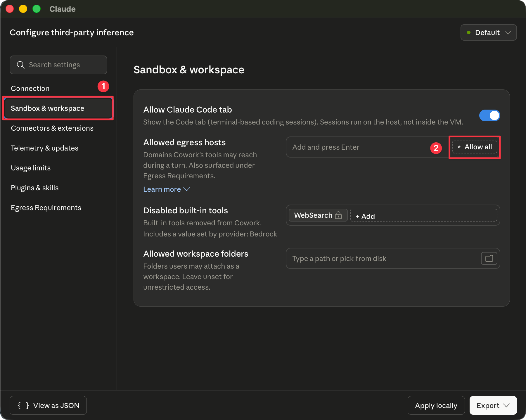Image resolution: width=526 pixels, height=420 pixels.
Task: Toggle the Allow Claude Code tab switch
Action: click(x=489, y=115)
